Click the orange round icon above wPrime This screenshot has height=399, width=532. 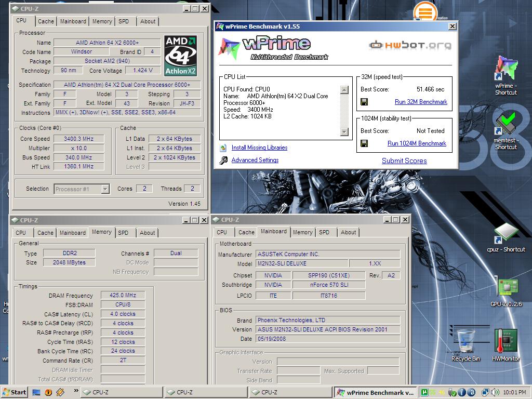[425, 11]
